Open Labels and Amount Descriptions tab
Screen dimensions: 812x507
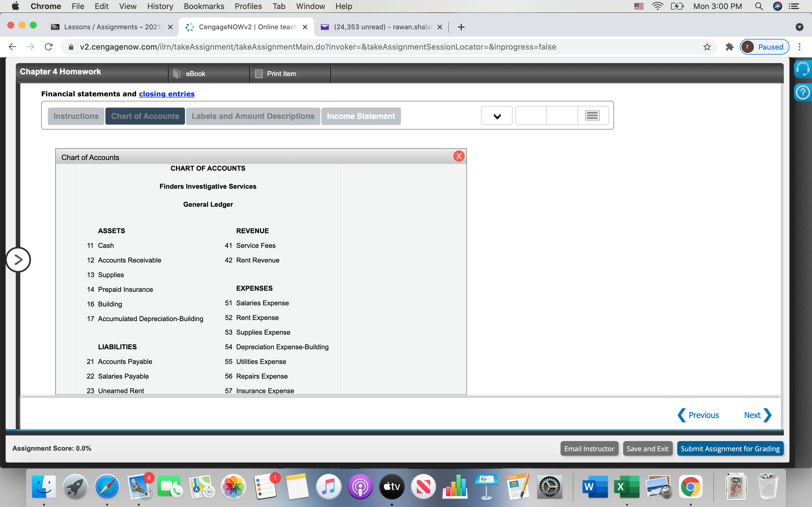tap(253, 116)
